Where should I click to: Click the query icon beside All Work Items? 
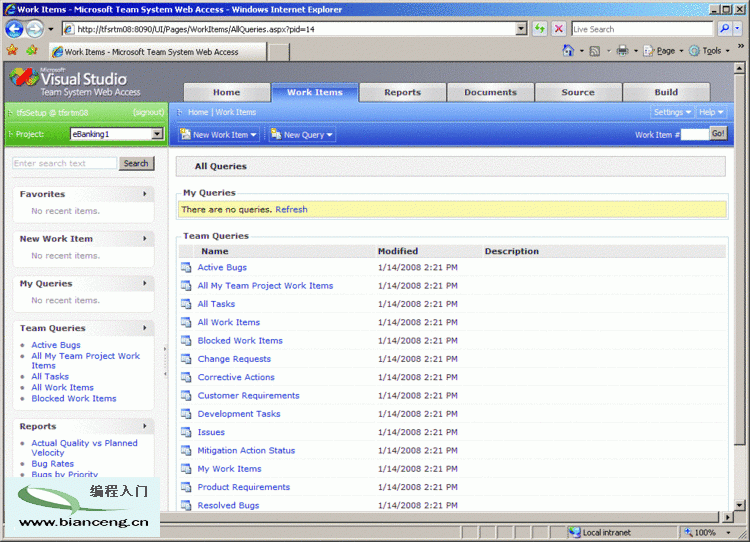click(186, 322)
